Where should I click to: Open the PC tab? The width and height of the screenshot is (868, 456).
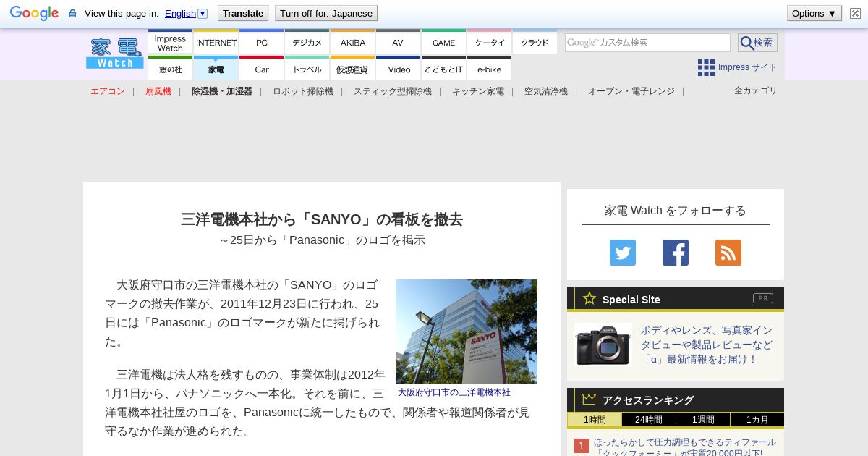(x=262, y=42)
